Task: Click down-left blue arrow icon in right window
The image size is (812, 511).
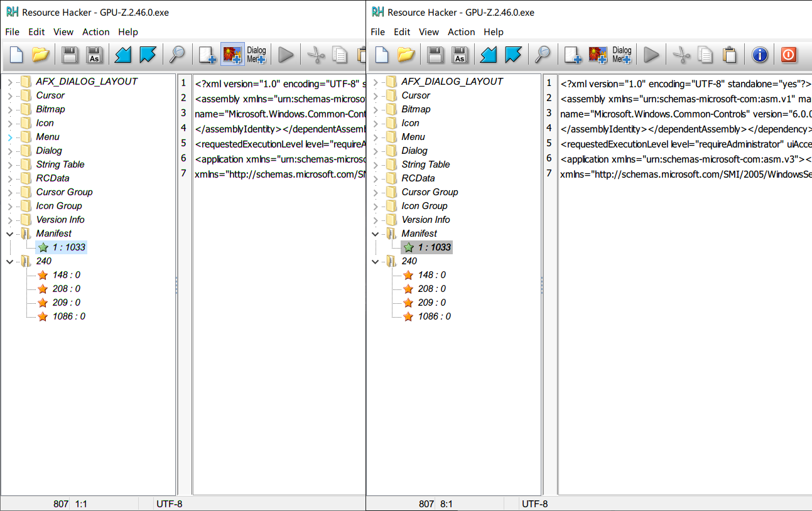Action: point(489,55)
